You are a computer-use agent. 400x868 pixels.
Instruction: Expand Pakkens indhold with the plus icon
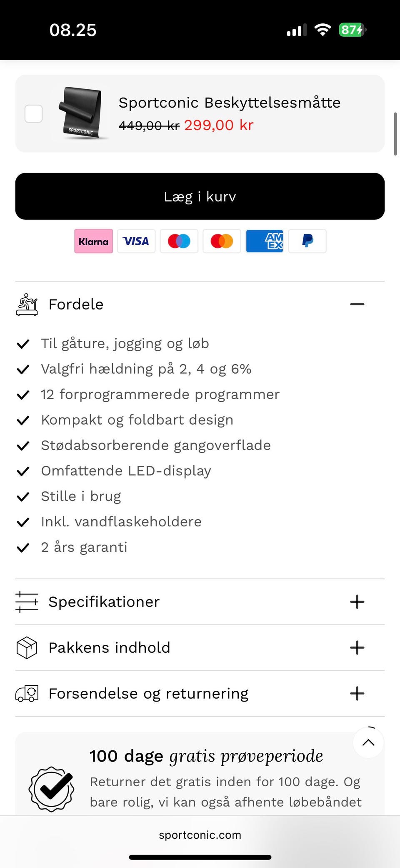[x=357, y=648]
